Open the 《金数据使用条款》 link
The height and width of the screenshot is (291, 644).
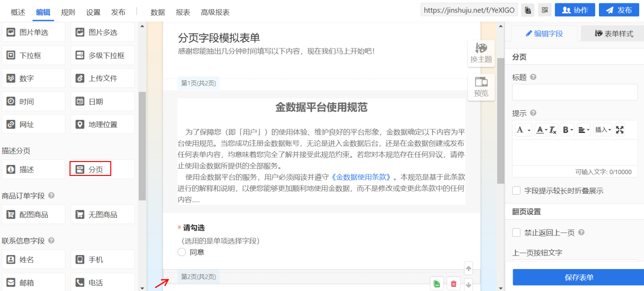pyautogui.click(x=362, y=176)
